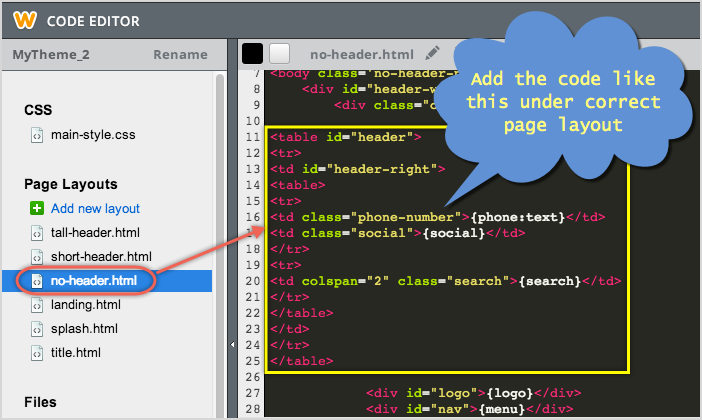Viewport: 702px width, 420px height.
Task: Click the main-style.css file icon
Action: pos(37,134)
